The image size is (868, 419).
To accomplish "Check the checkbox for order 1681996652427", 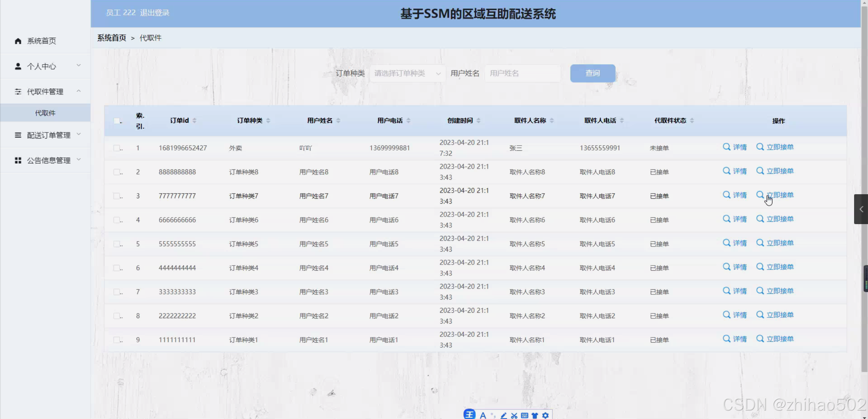I will pos(117,148).
